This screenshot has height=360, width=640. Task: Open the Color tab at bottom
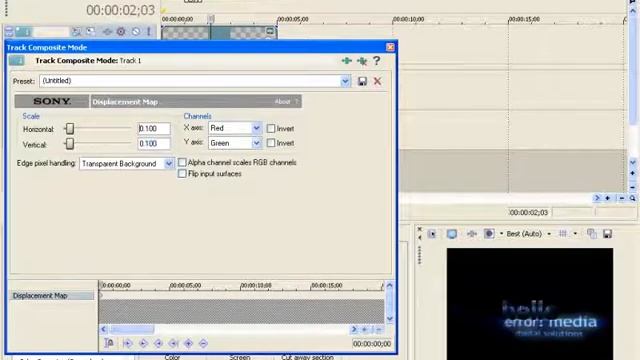coord(172,357)
